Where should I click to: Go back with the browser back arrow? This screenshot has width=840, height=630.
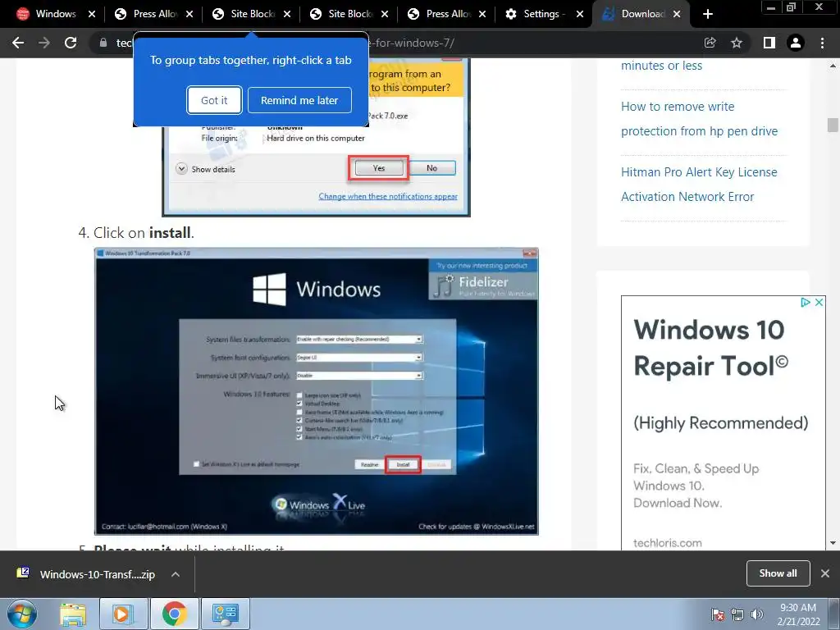pos(18,43)
